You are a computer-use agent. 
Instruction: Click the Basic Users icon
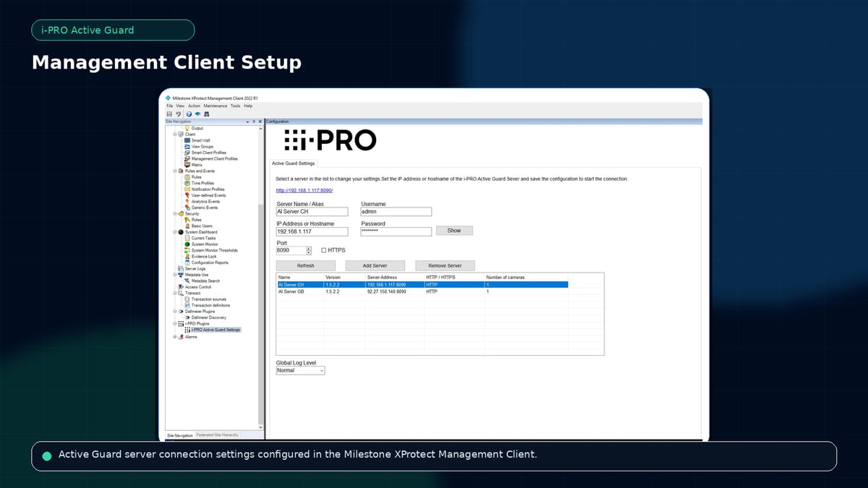pyautogui.click(x=187, y=226)
